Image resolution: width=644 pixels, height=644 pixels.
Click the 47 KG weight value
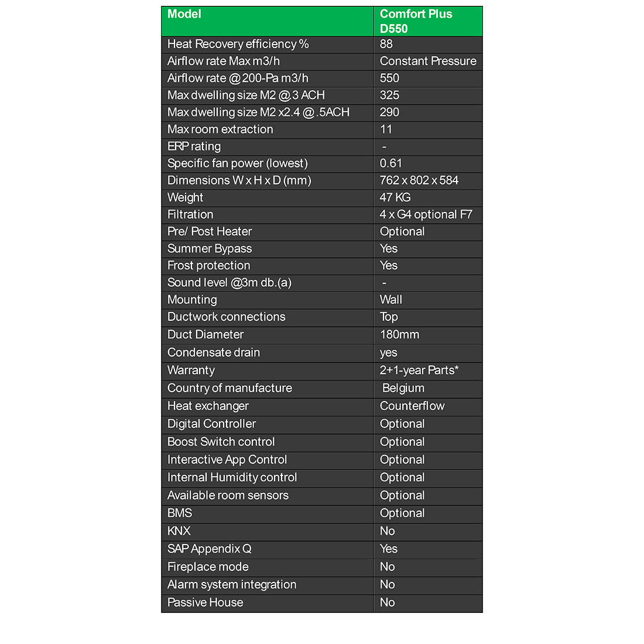(395, 197)
